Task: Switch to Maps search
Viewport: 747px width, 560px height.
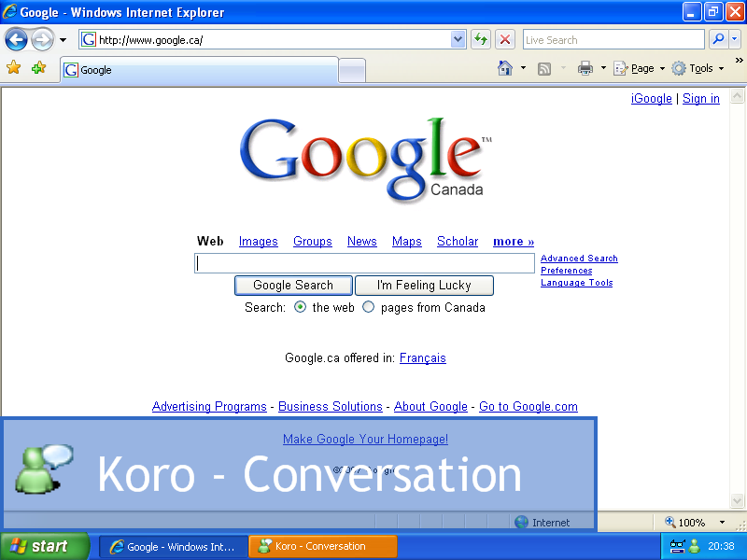Action: [x=407, y=242]
